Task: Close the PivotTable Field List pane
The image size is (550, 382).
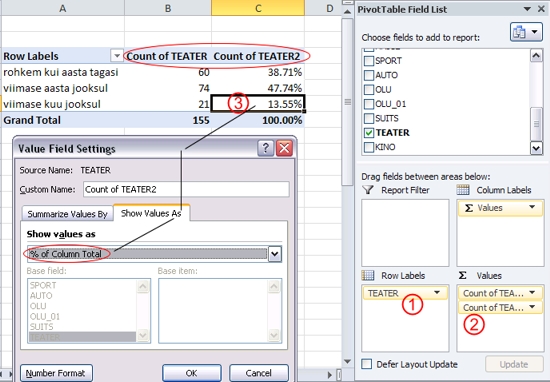Action: 541,9
